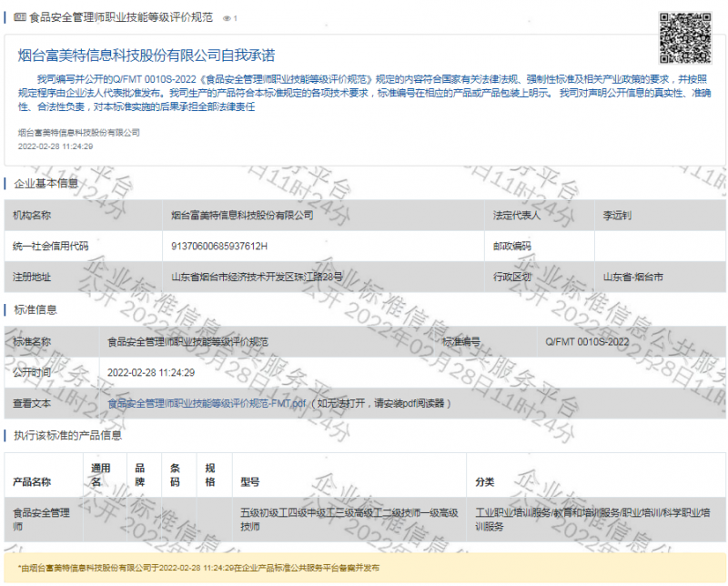Click the section header 执行该标准的产品信息

tap(67, 435)
